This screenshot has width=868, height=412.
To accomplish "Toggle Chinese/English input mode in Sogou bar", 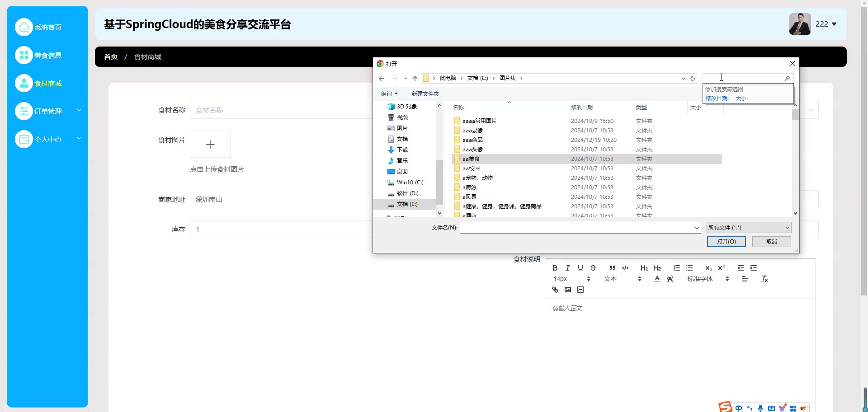I will [739, 408].
